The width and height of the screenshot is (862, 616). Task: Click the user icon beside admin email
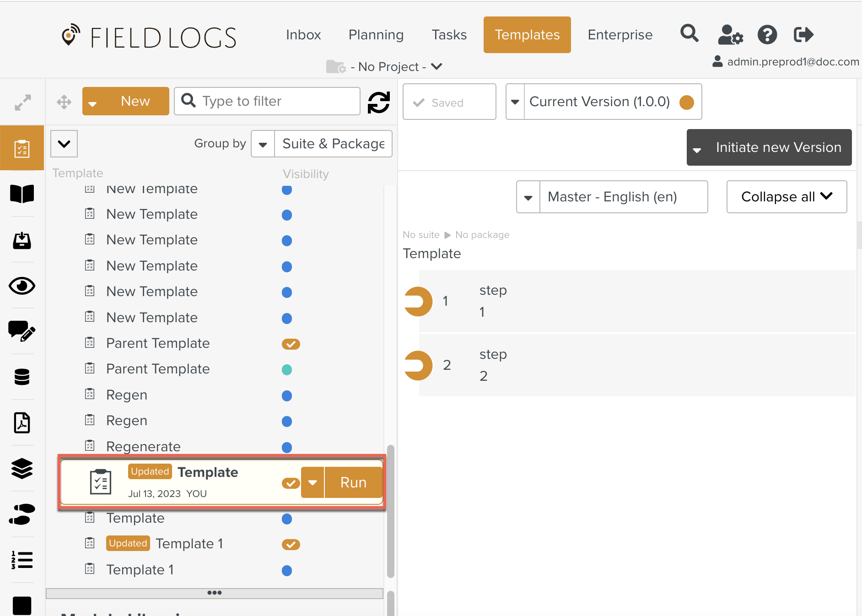click(717, 61)
